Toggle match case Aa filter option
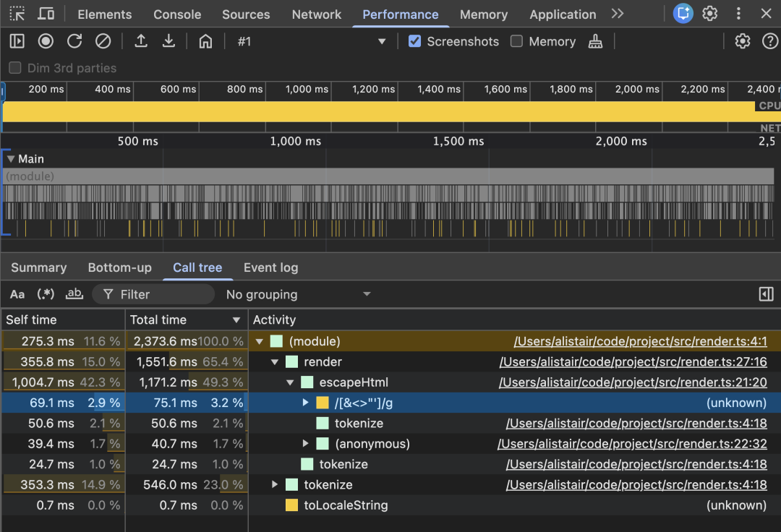781x532 pixels. point(17,295)
